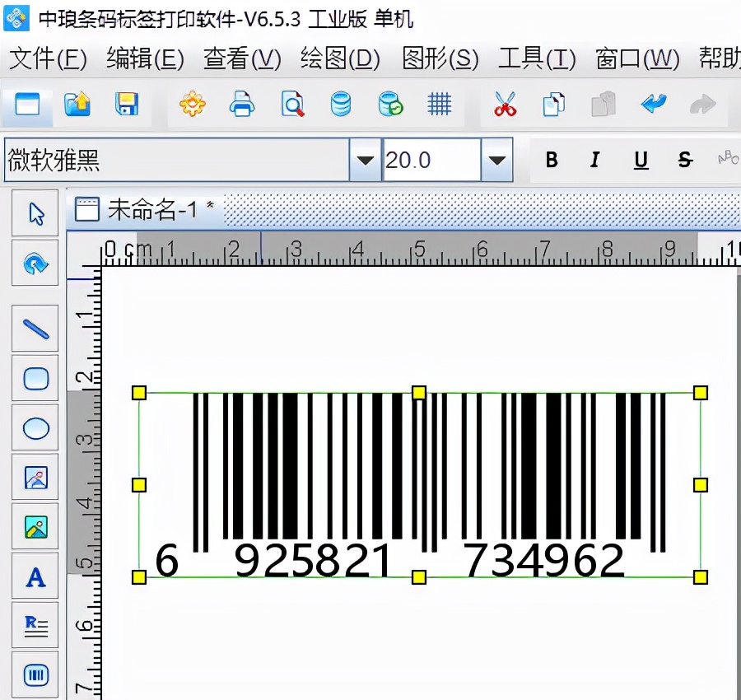Select the picture insertion tool
Screen dimensions: 741x700
[x=35, y=477]
